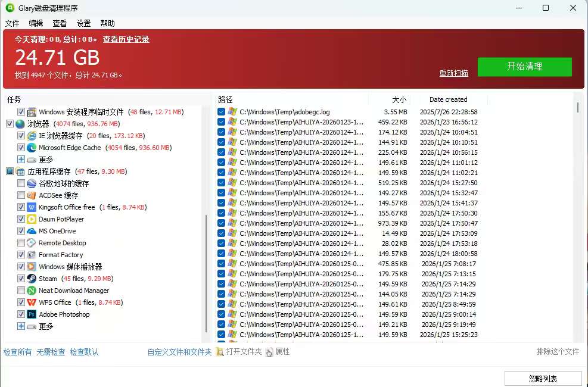The height and width of the screenshot is (387, 588).
Task: Open the 设置 menu
Action: click(83, 23)
